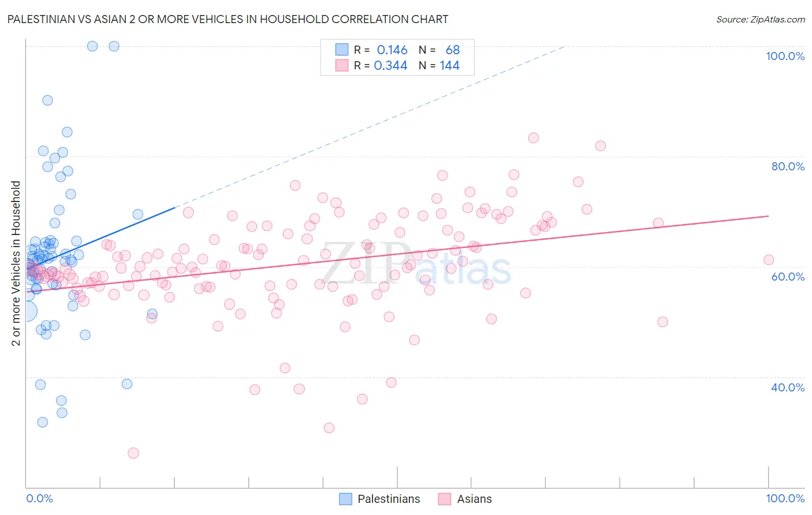This screenshot has height=515, width=812.
Task: Click the lowest pink data point
Action: 133,453
